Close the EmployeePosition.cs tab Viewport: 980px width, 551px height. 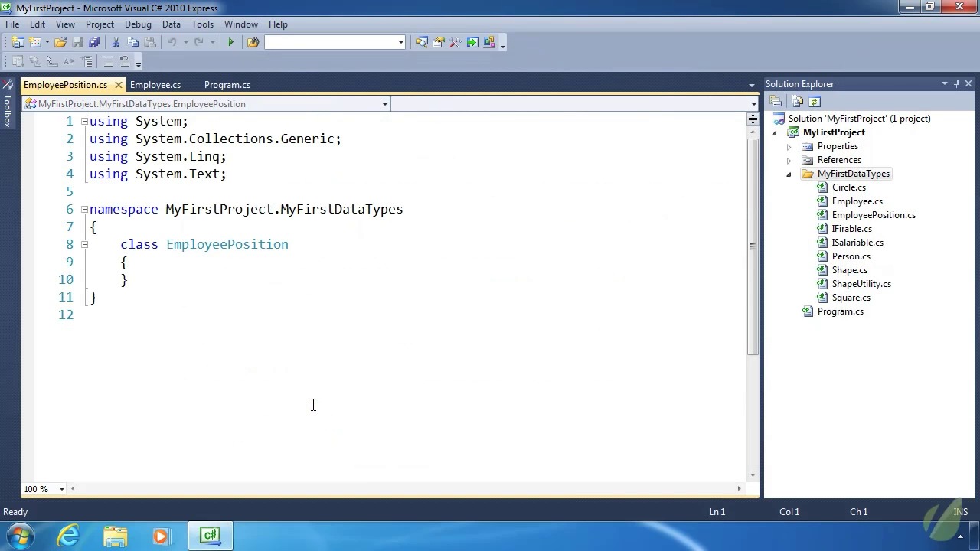point(118,85)
